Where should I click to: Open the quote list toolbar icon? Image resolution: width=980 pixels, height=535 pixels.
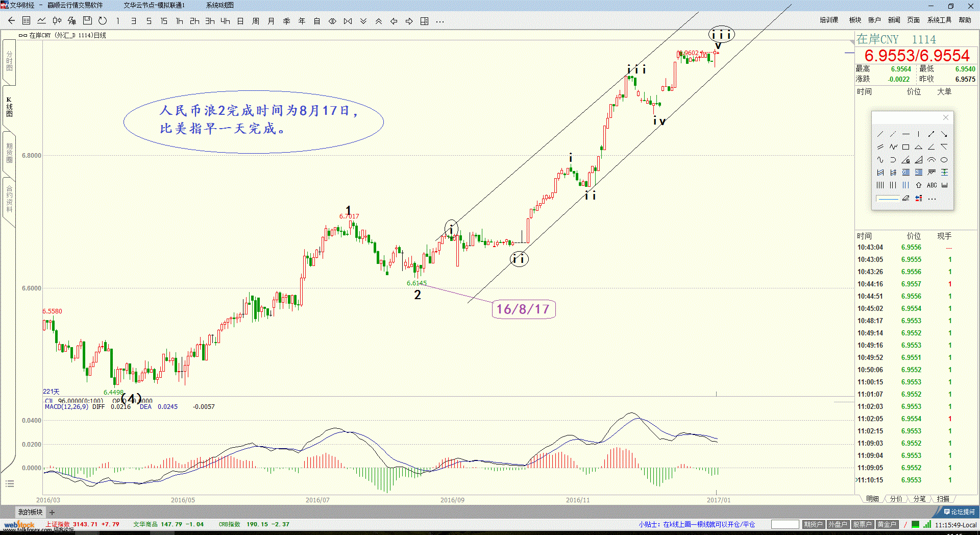27,21
